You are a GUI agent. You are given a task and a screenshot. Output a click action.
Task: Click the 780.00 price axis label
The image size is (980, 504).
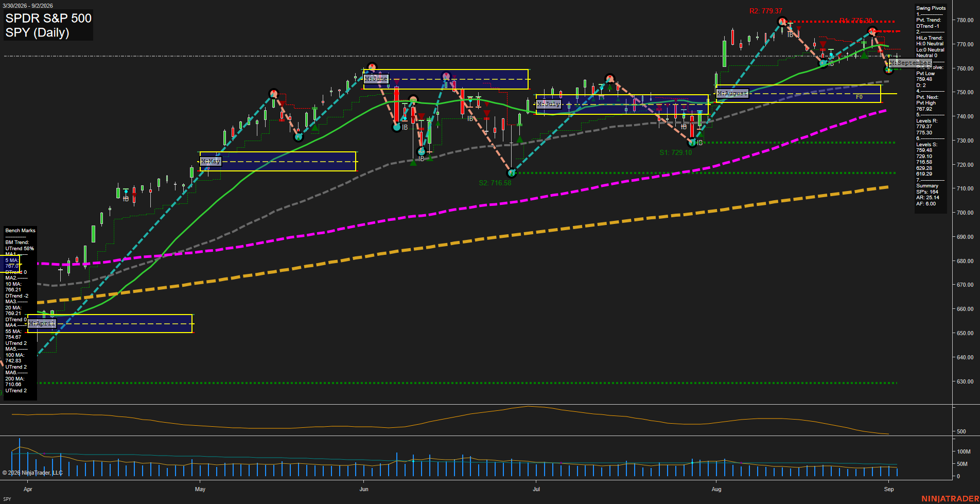click(965, 20)
